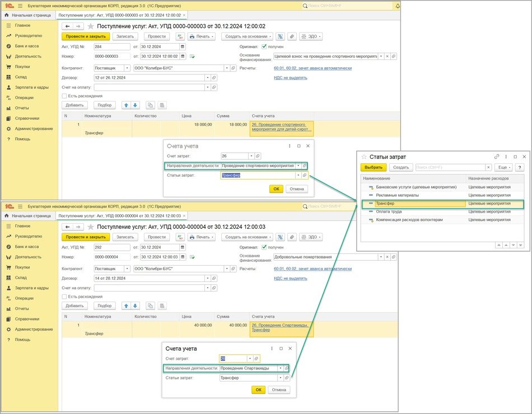This screenshot has height=414, width=532.
Task: Click the link icon in Статьи затрат window header
Action: 496,157
